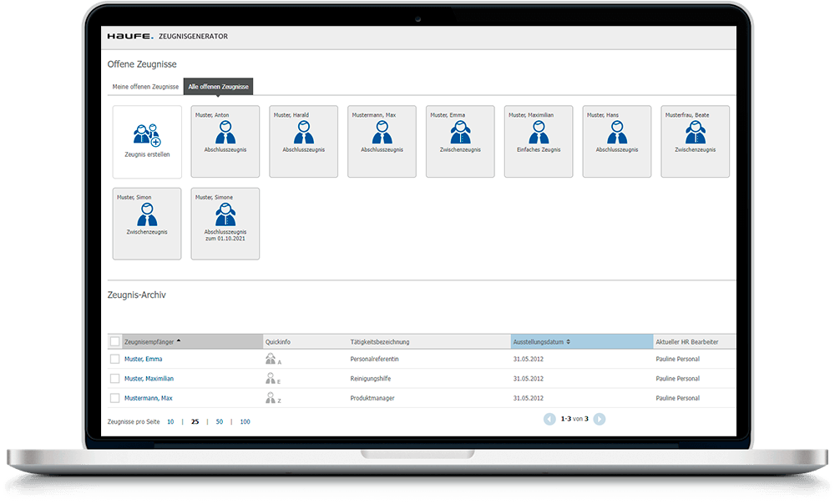Open Muster, Anton Abschlusszeugnis person icon
The height and width of the screenshot is (504, 835).
tap(225, 133)
